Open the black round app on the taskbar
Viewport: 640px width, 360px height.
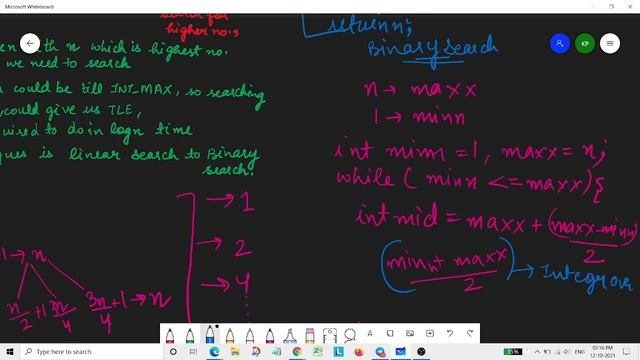tap(421, 351)
